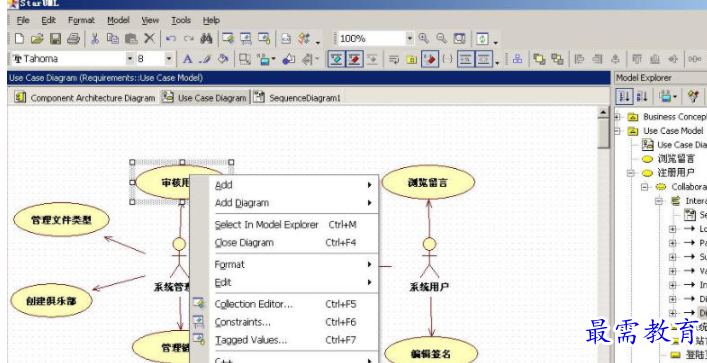The height and width of the screenshot is (363, 707).
Task: Apply auto layout to the diagram
Action: [x=517, y=59]
